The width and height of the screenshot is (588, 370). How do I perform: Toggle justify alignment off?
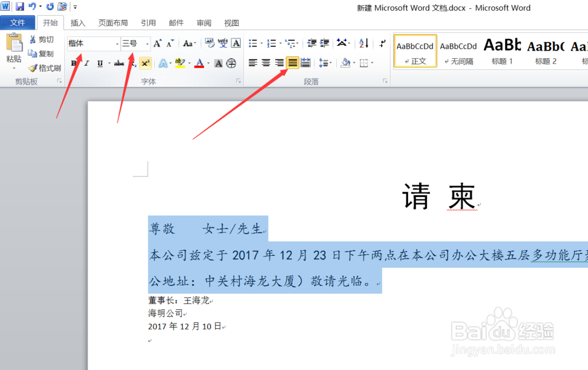click(292, 62)
